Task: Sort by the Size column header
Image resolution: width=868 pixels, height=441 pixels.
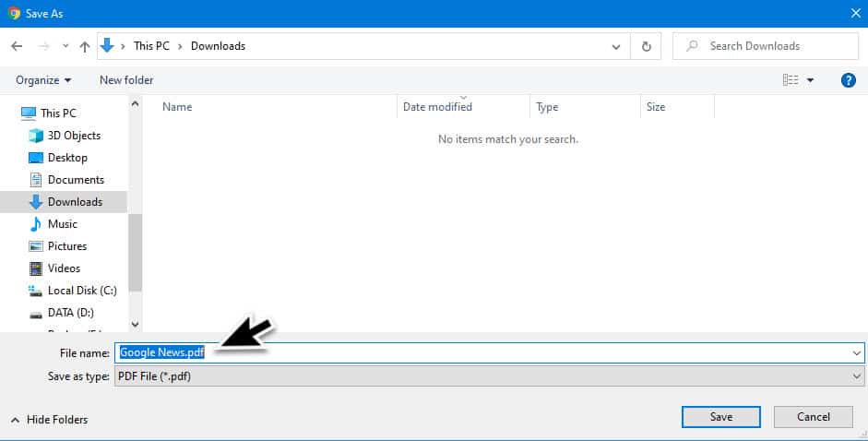Action: (x=656, y=107)
